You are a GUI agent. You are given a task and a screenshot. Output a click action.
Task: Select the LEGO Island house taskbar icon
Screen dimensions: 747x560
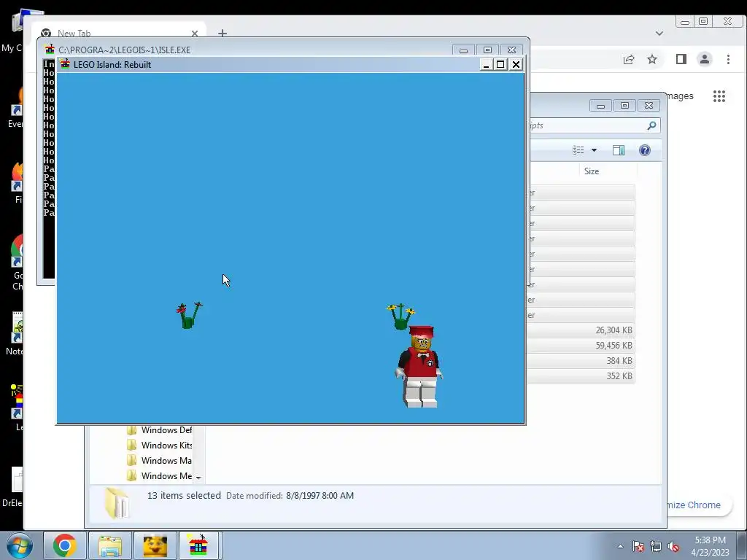click(198, 545)
